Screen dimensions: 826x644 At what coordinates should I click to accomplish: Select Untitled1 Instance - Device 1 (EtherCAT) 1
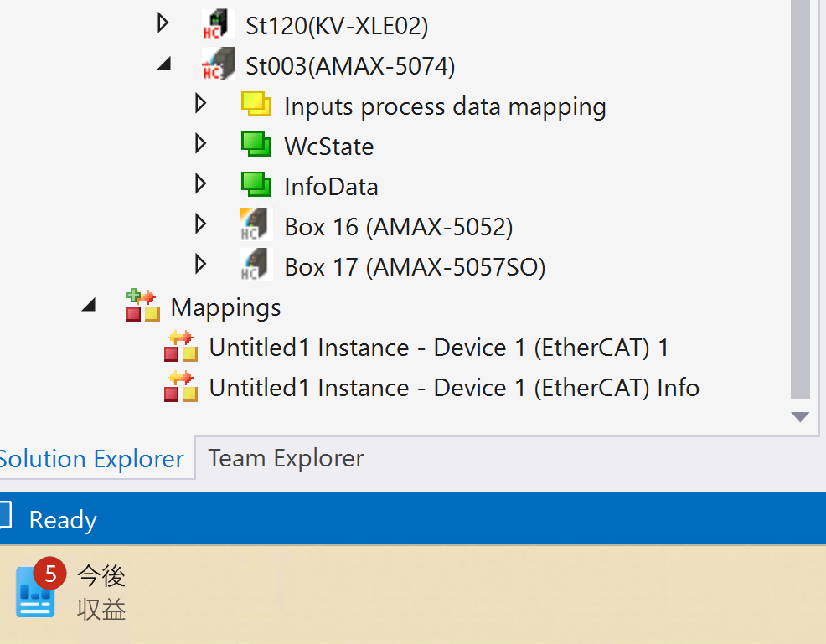438,348
